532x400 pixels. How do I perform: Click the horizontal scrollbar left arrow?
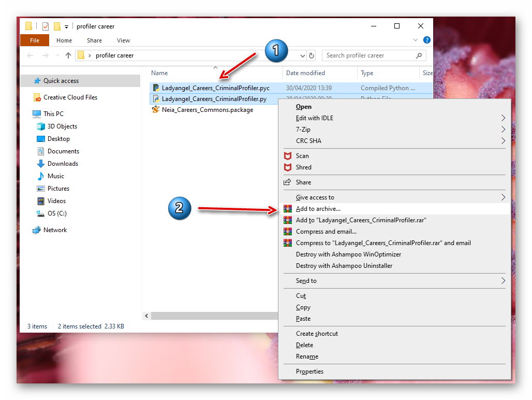(147, 316)
